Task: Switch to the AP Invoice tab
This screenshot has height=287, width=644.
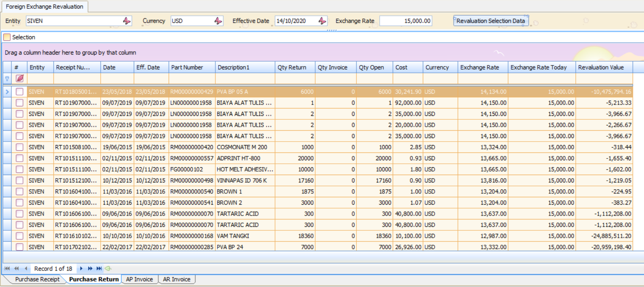Action: coord(140,279)
